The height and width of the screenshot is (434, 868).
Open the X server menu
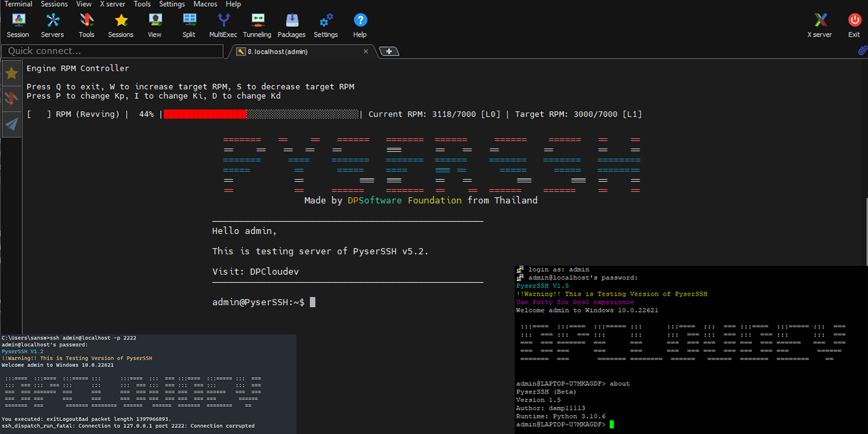coord(113,4)
